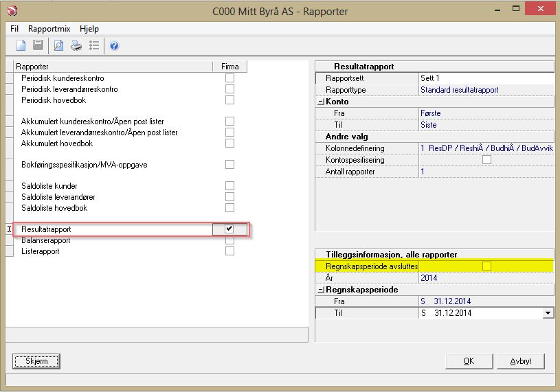Tick Akkumulert hovedbok checkbox
Screen dimensions: 560x392
pyautogui.click(x=229, y=143)
